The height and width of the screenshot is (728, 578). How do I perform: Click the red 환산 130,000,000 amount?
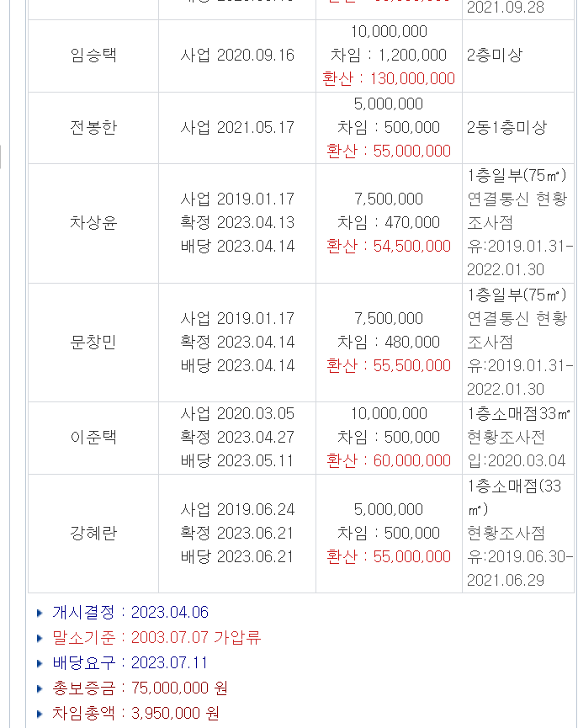point(389,79)
